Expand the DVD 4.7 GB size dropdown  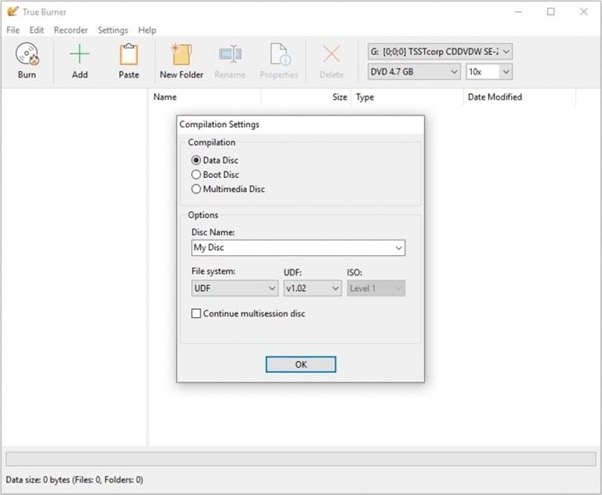[414, 72]
